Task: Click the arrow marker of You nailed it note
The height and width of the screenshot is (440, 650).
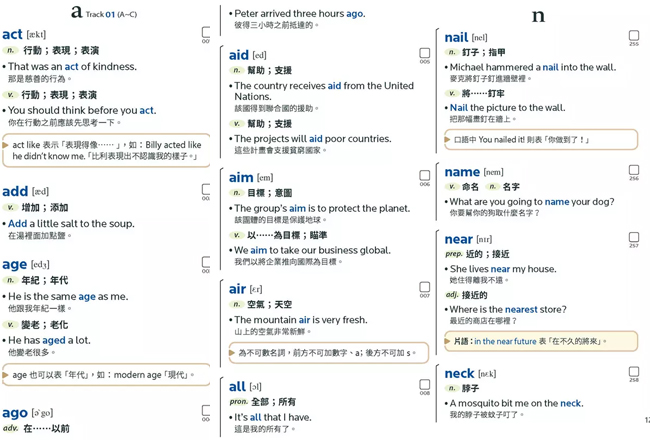Action: [x=447, y=140]
